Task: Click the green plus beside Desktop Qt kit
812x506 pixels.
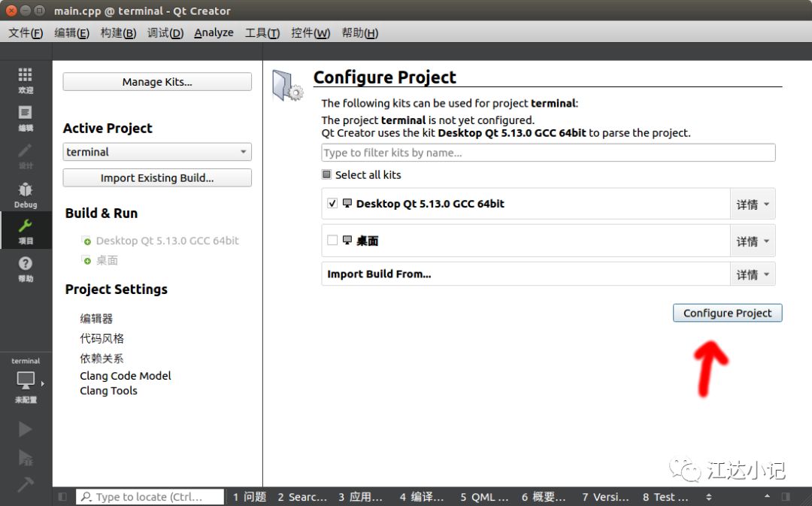Action: pyautogui.click(x=87, y=241)
